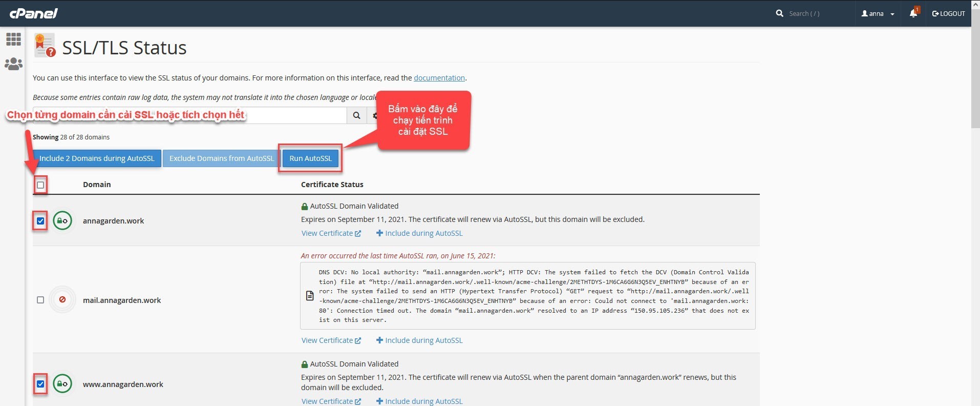Viewport: 980px width, 406px height.
Task: Click LOGOUT in the top bar
Action: coord(948,13)
